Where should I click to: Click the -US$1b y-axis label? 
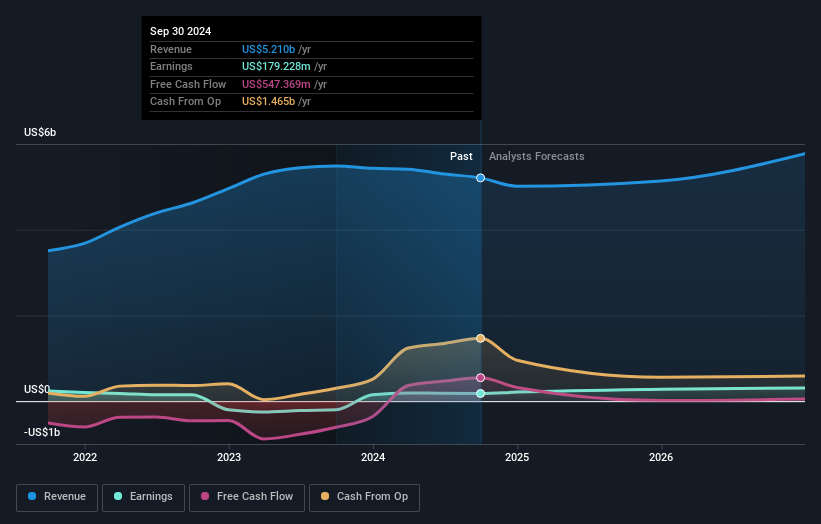(x=42, y=432)
